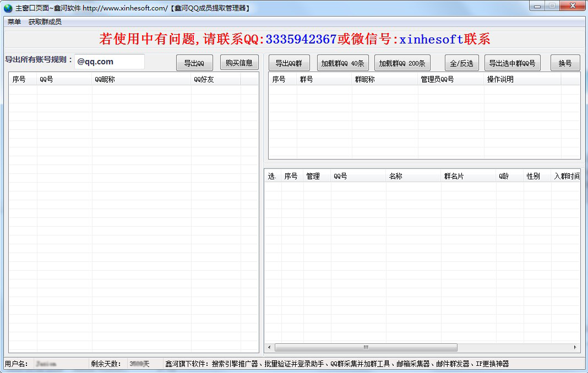Click the 操作说明 column header
Viewport: 588px width, 373px height.
(x=522, y=79)
